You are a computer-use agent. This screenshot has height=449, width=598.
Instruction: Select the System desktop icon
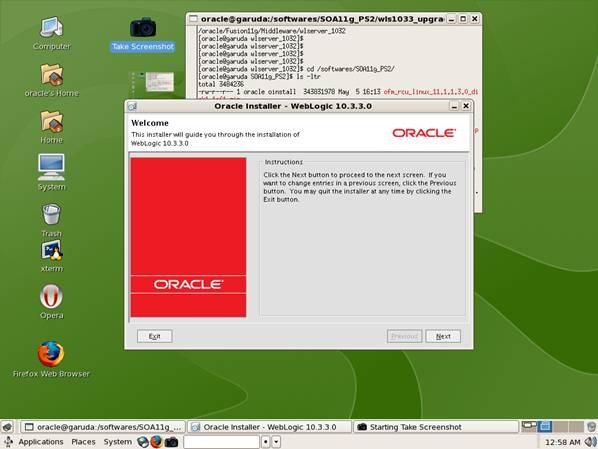point(51,172)
